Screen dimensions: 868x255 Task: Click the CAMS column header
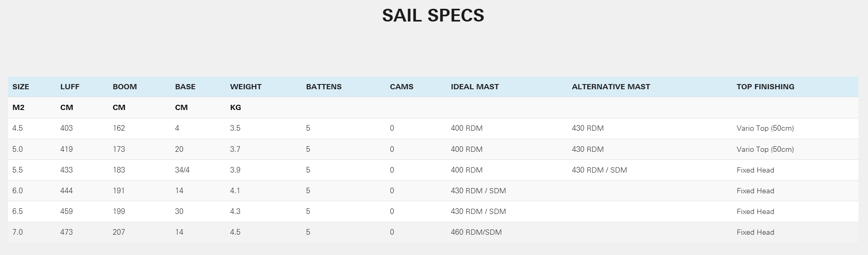(x=401, y=87)
